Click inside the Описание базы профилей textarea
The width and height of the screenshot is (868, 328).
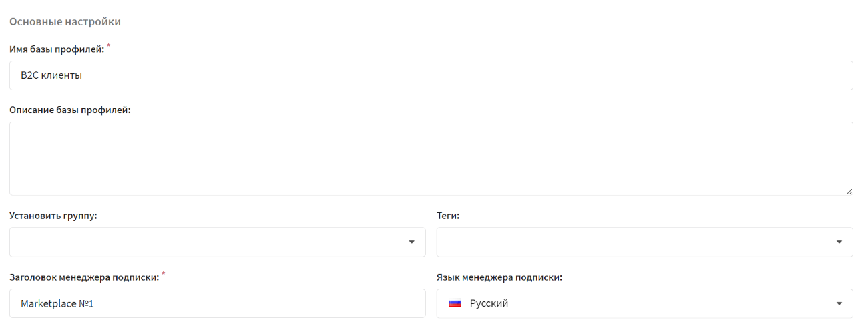coord(431,158)
